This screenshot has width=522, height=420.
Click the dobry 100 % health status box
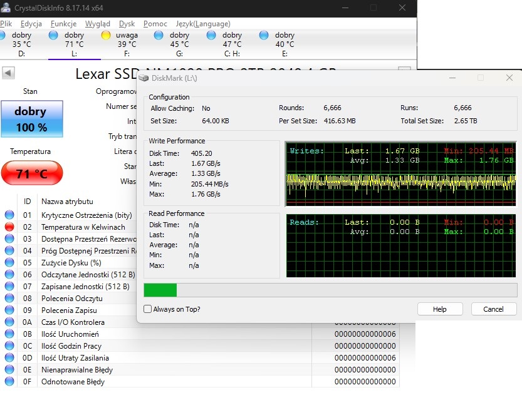click(31, 119)
